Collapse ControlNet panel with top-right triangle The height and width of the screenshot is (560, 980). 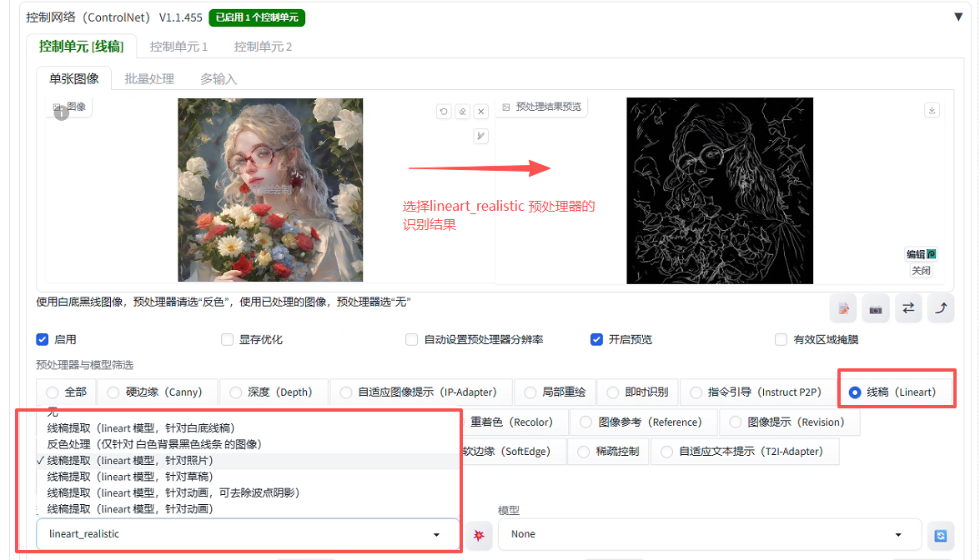[958, 17]
